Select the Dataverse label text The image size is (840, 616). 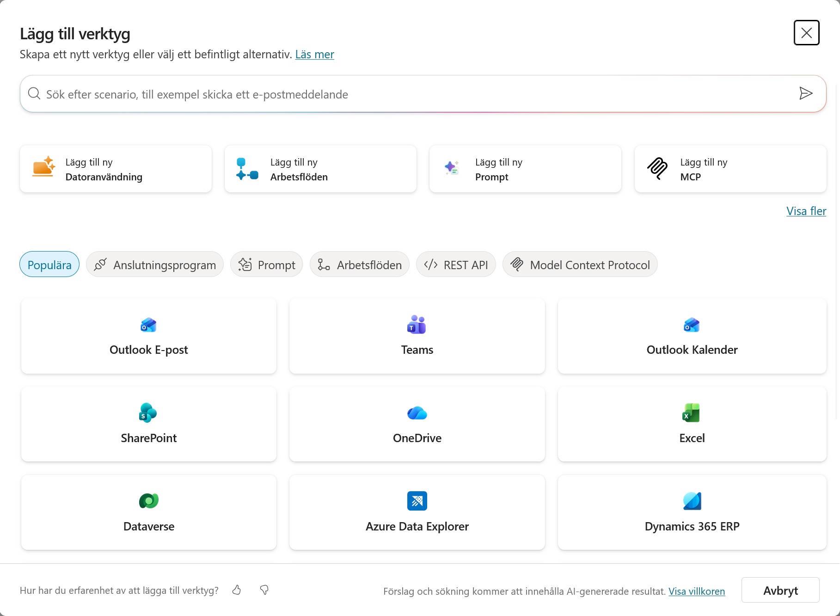(x=149, y=526)
